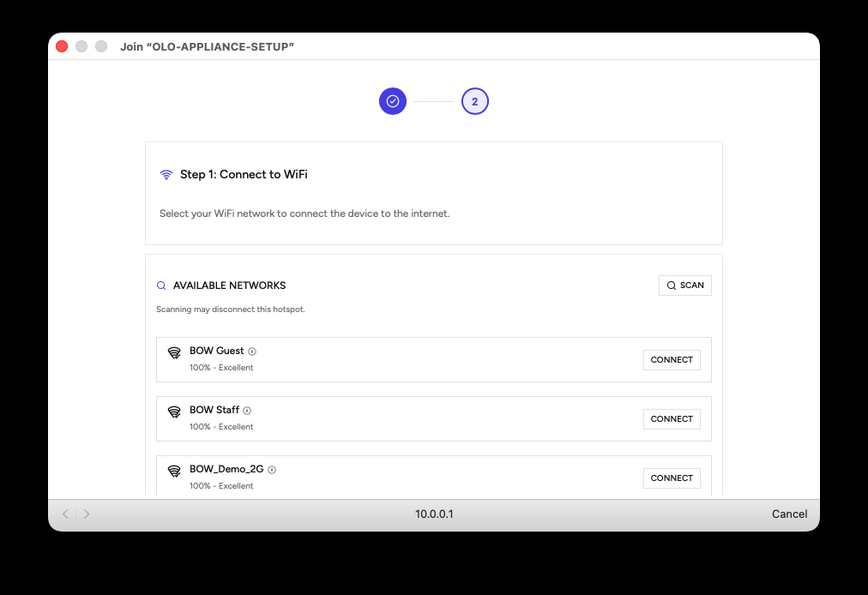The height and width of the screenshot is (595, 868).
Task: Open the info icon next to BOW Guest
Action: pyautogui.click(x=250, y=351)
